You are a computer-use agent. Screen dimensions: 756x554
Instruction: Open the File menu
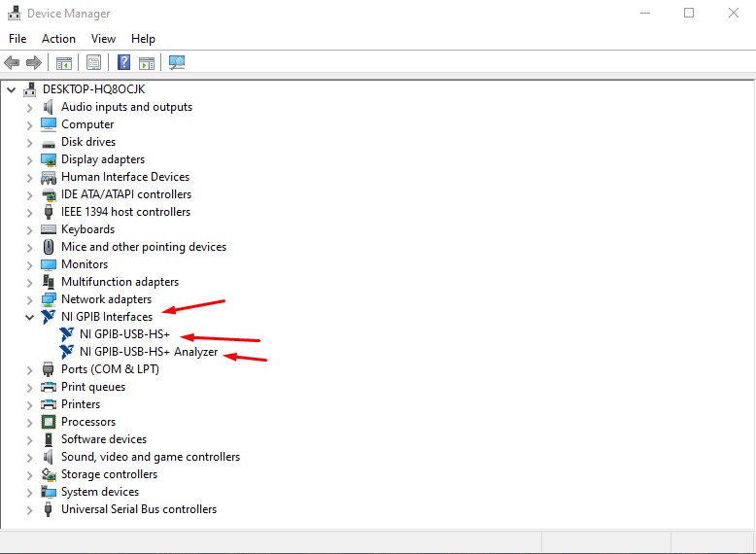(17, 39)
